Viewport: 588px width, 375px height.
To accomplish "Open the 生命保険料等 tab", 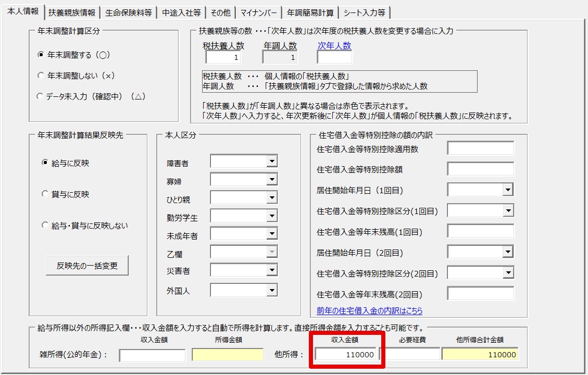I will point(128,13).
